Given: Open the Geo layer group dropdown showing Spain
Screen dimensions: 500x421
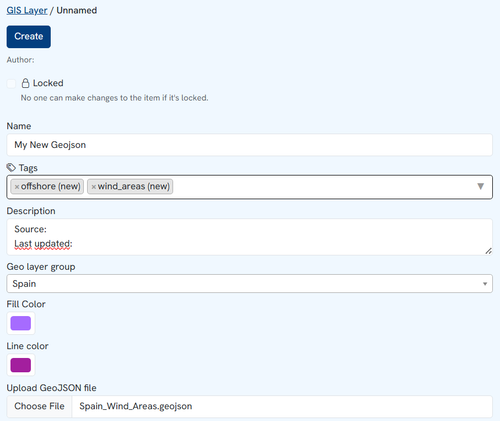Looking at the screenshot, I should [249, 284].
